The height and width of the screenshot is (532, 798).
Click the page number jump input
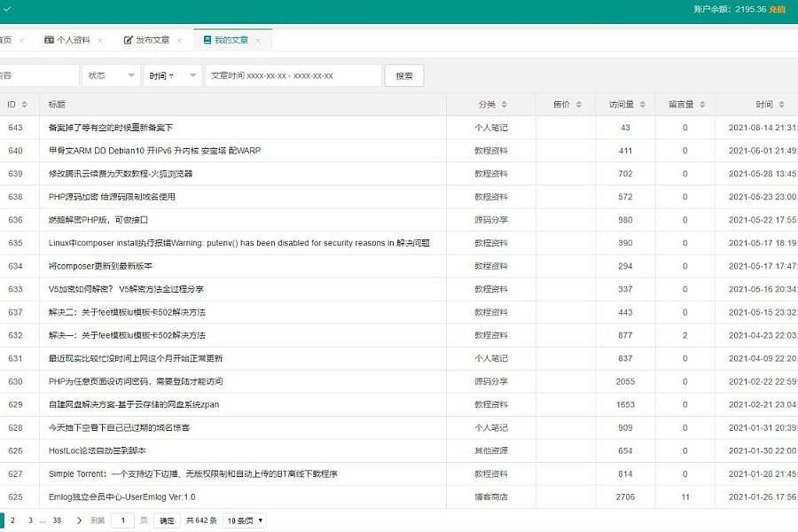(x=122, y=520)
